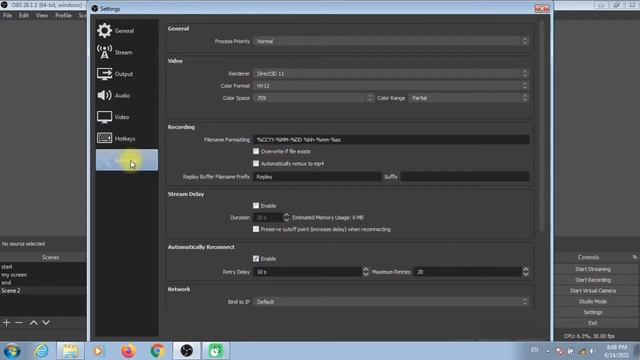Click Start Streaming button
This screenshot has height=360, width=640.
point(593,269)
